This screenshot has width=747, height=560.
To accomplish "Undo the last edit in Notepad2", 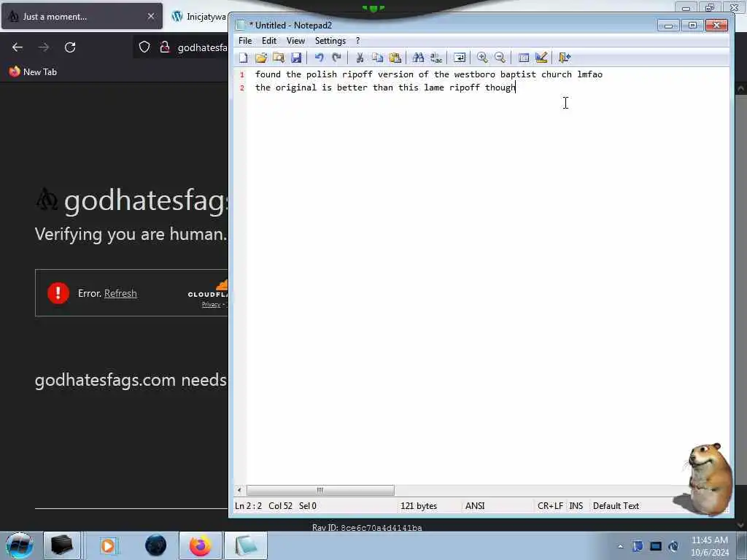I will [319, 58].
